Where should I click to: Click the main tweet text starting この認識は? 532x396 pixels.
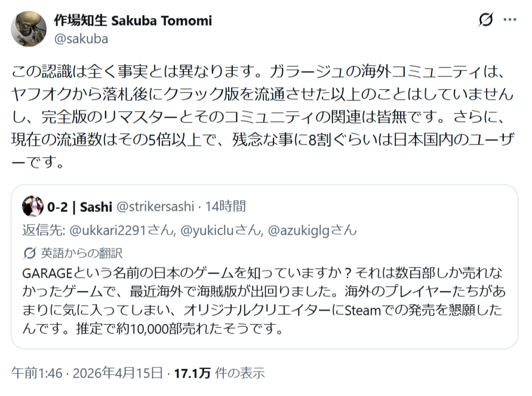263,116
